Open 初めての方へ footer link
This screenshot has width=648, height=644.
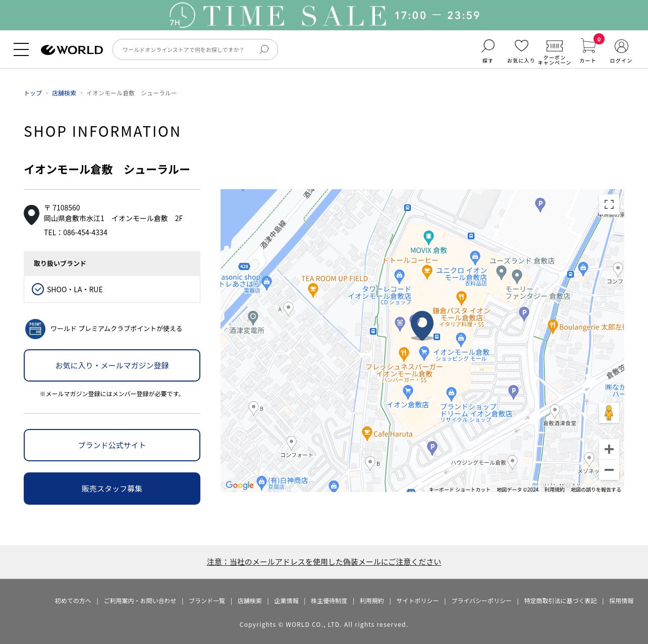(73, 601)
